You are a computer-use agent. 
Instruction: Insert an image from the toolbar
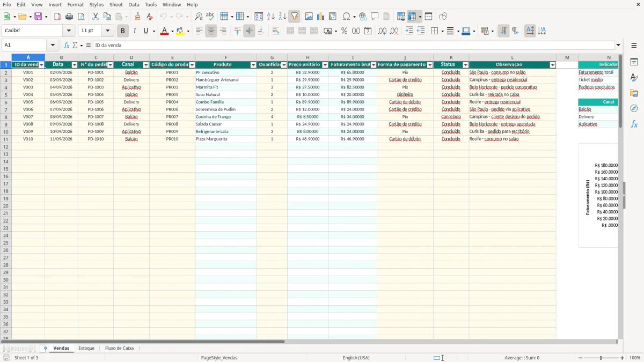(x=309, y=17)
